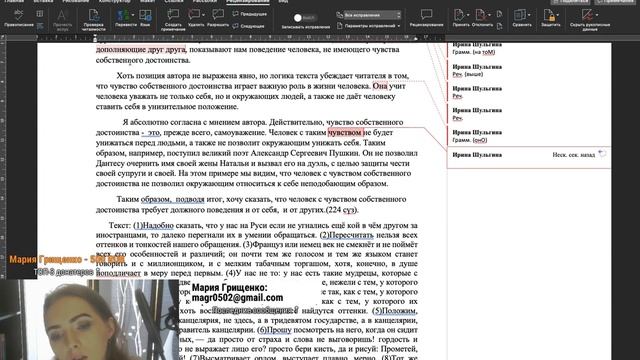Resolve the comment with Разрешить

[x=218, y=18]
